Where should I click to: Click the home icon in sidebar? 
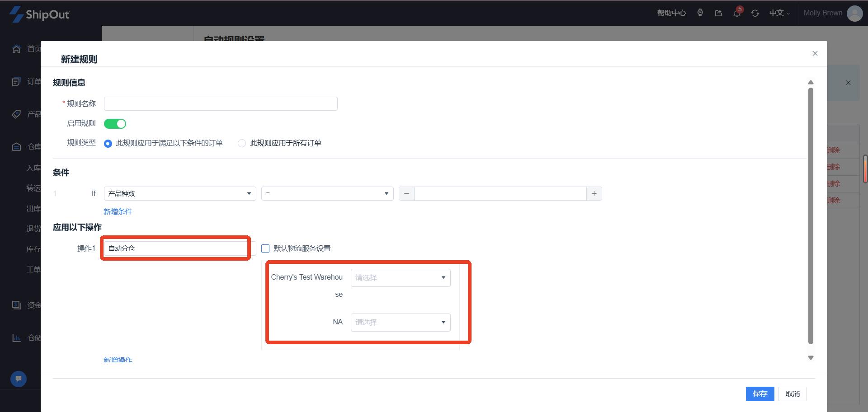(16, 49)
